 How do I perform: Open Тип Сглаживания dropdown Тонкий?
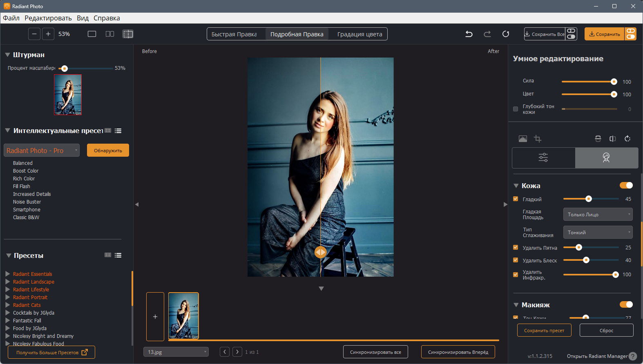(598, 232)
